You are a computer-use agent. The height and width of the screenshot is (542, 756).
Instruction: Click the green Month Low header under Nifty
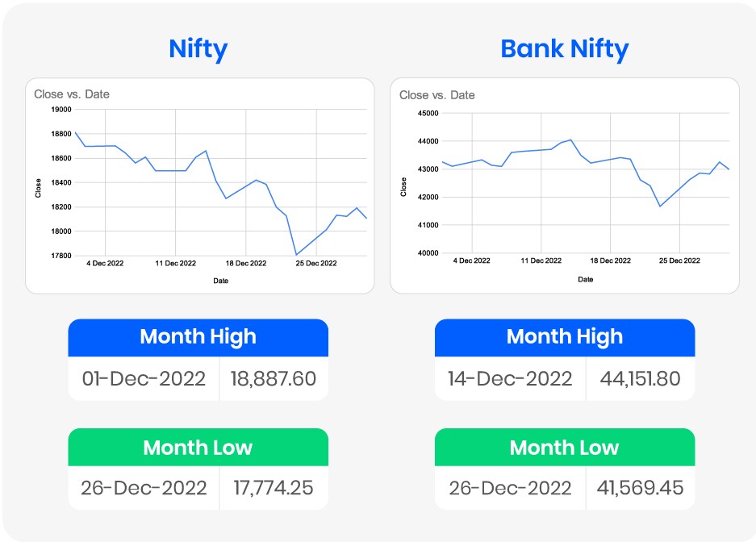point(198,447)
